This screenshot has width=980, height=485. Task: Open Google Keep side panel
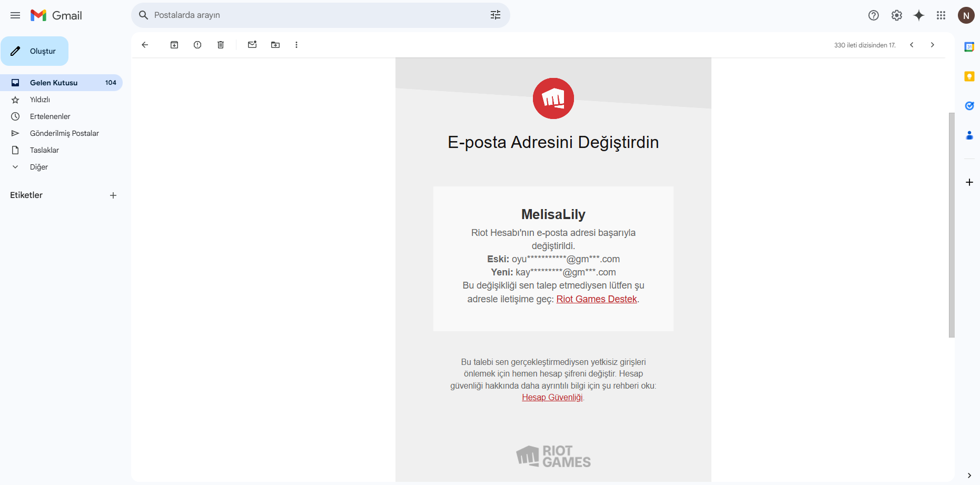pos(969,76)
